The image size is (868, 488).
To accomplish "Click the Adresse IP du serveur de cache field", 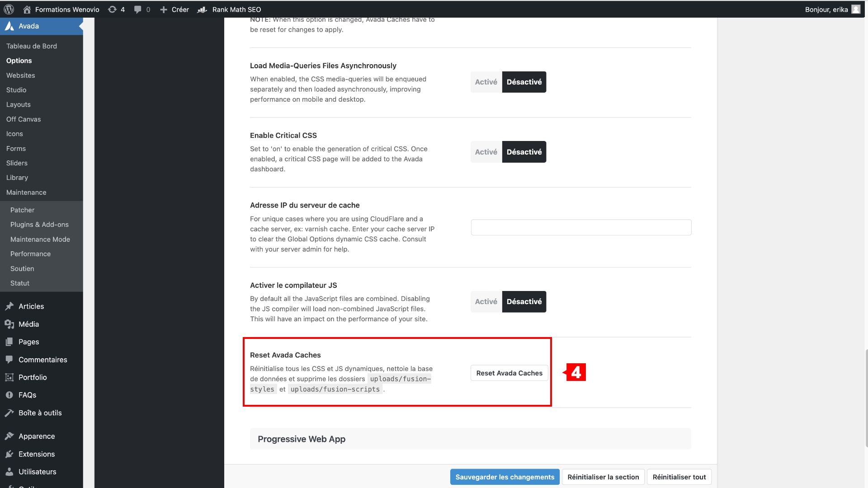I will click(x=581, y=227).
